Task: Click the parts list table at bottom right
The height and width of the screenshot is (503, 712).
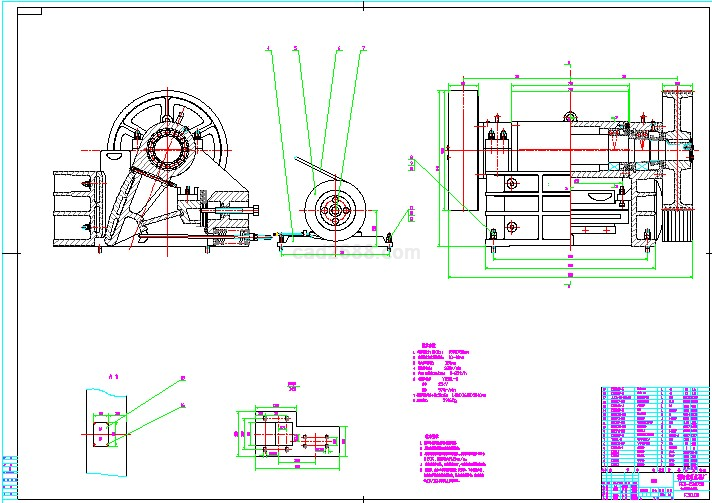Action: tap(651, 425)
